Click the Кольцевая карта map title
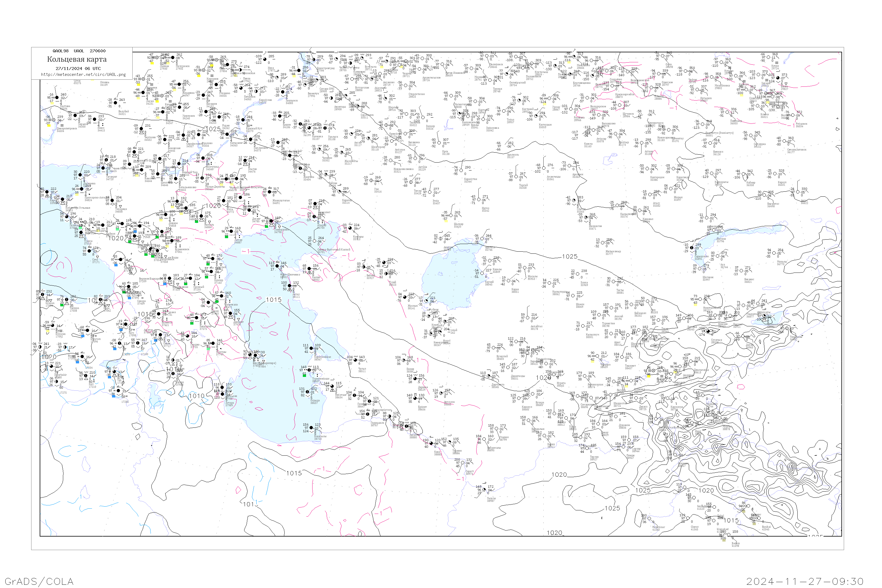Viewport: 882px width, 588px height. coord(77,59)
